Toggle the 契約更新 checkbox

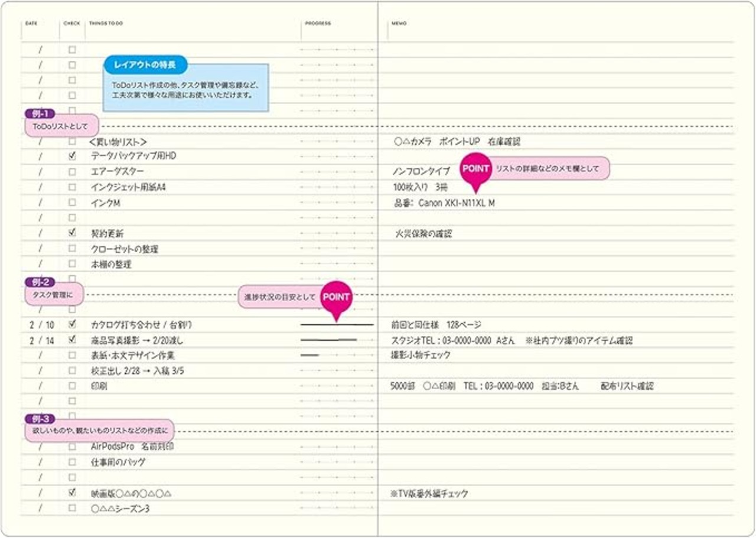click(72, 233)
